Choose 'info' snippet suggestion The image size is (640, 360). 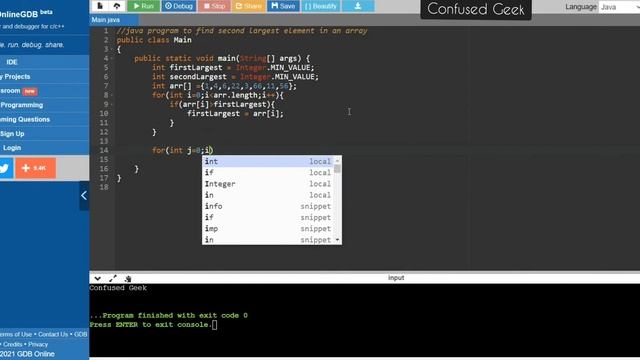tap(268, 206)
